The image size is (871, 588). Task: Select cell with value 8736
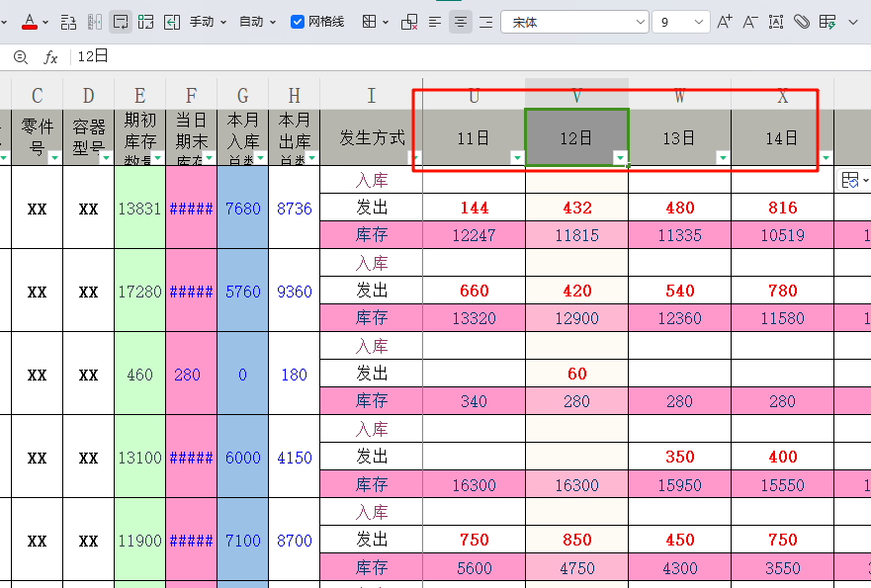(295, 208)
